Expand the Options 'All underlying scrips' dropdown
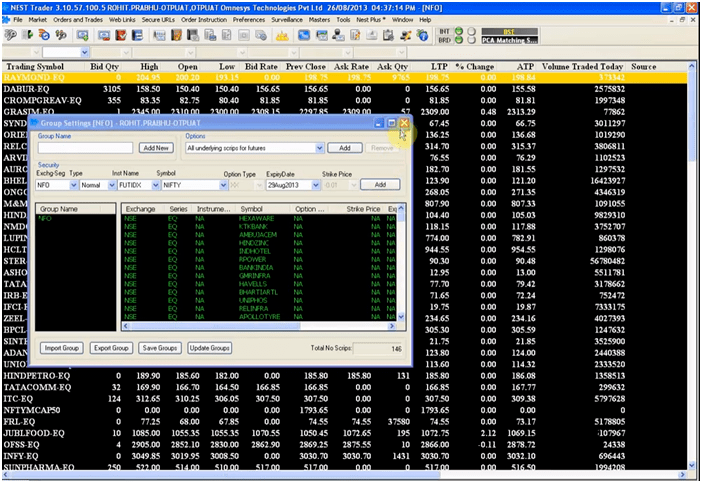702x483 pixels. [x=319, y=148]
